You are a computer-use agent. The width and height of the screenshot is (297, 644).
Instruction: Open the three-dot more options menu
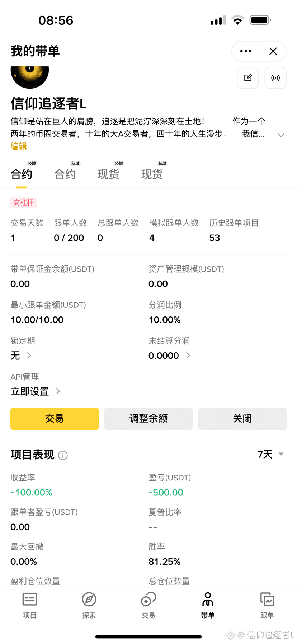[246, 51]
